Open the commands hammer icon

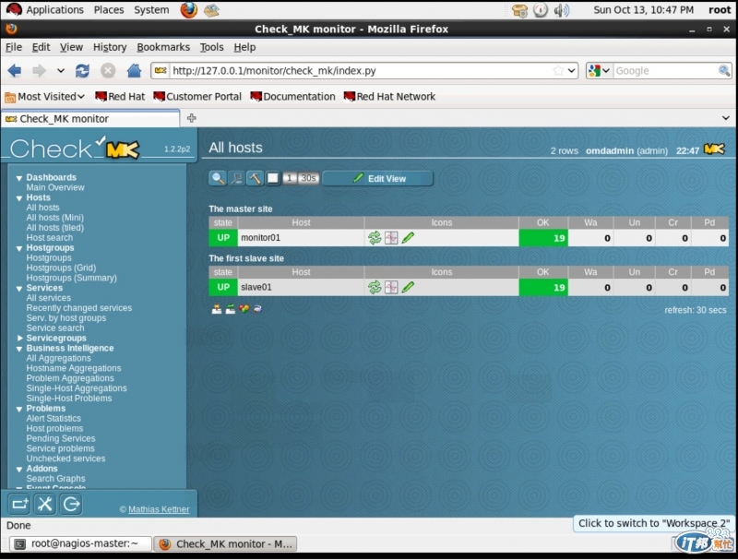click(x=255, y=178)
